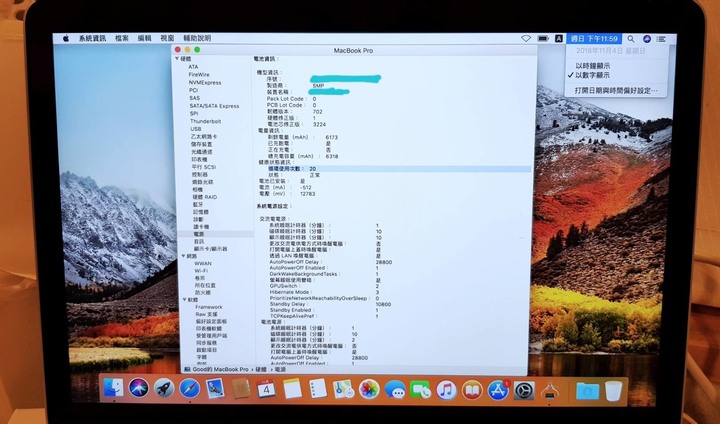The width and height of the screenshot is (720, 424).
Task: Open the Apple menu
Action: 66,39
